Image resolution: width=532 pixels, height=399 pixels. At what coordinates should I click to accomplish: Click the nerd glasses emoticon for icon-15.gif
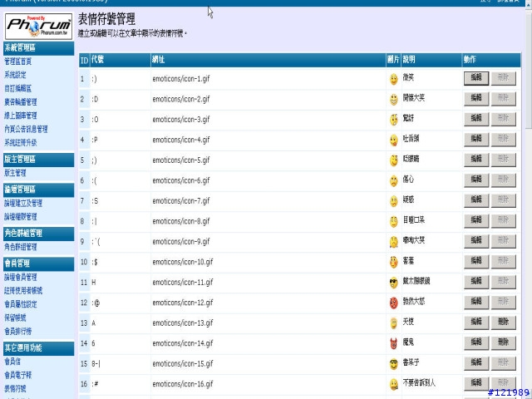393,364
